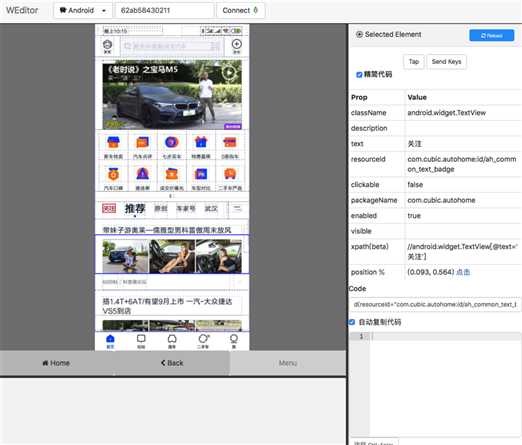Toggle the 自动复制代码 checkbox
The image size is (522, 445).
pyautogui.click(x=351, y=322)
